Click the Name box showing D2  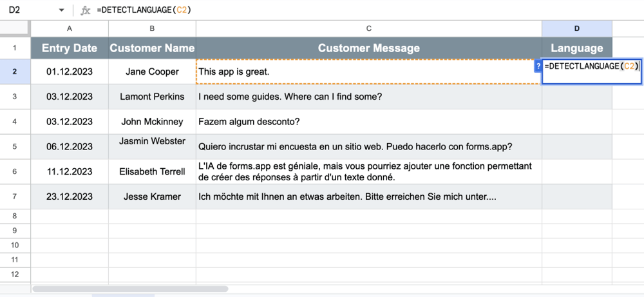coord(29,10)
